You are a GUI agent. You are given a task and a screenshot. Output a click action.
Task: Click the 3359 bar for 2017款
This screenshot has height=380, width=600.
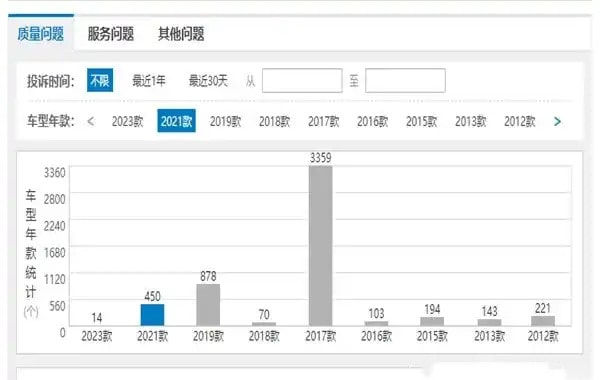321,246
